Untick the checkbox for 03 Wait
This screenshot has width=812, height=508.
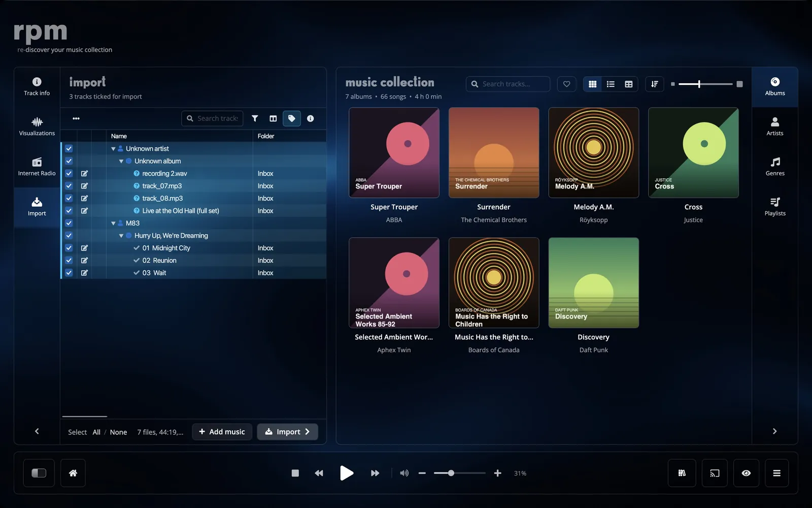coord(69,273)
